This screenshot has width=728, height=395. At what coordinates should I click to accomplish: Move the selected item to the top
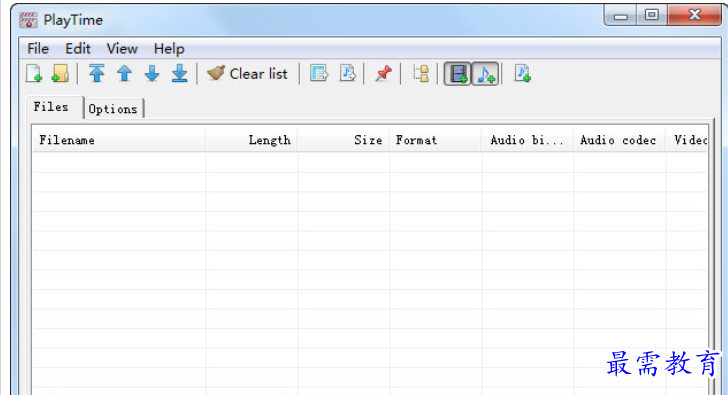(x=97, y=73)
